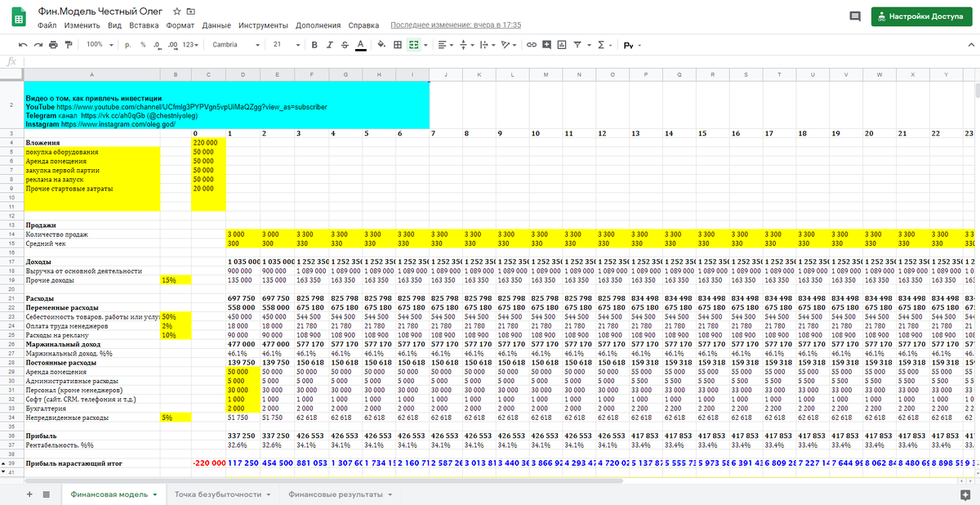Select the Бухгалтерия label cell
Image resolution: width=980 pixels, height=505 pixels.
pos(91,409)
